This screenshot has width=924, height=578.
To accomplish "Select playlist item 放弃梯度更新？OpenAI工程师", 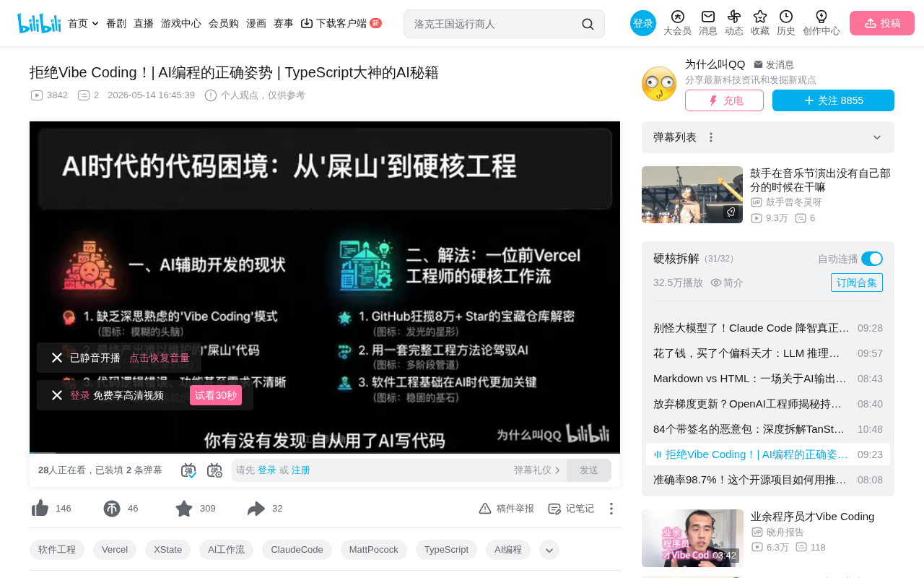I will 768,404.
